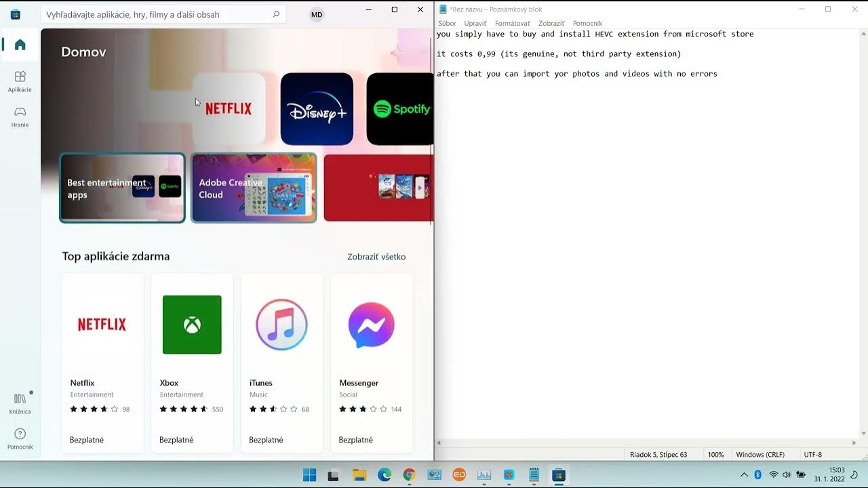868x488 pixels.
Task: Click Notepad vertical scrollbar down arrow
Action: coord(863,433)
